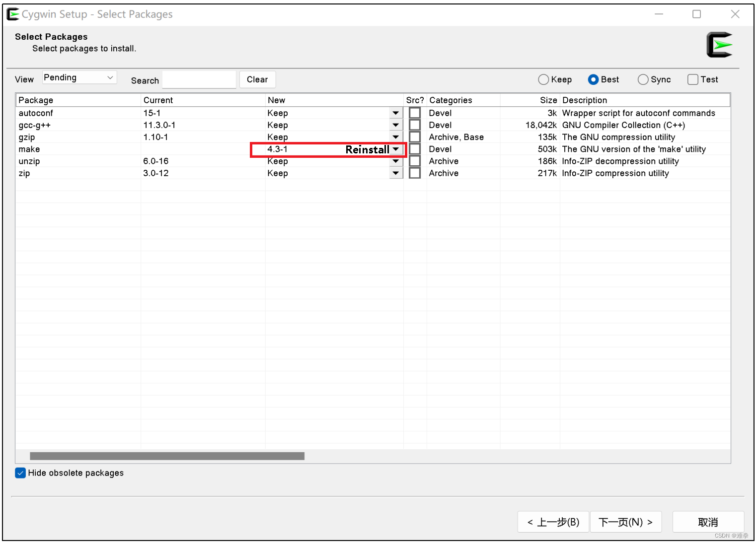Open the View Pending dropdown
Viewport: 756px width, 543px height.
point(79,77)
